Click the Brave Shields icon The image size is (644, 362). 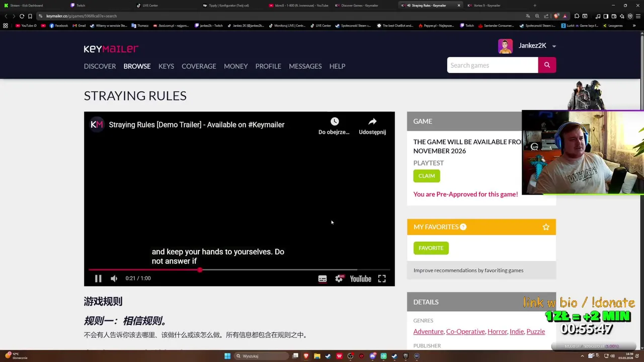click(x=556, y=16)
